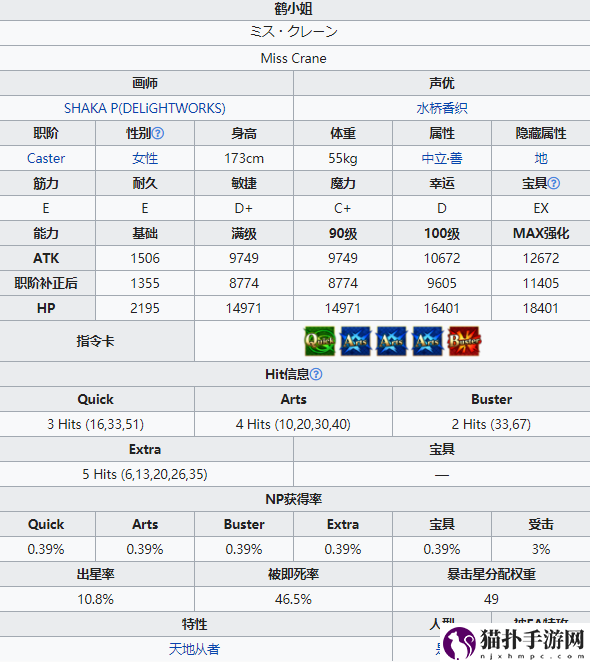
Task: Click the help icon next to 宝具 rank
Action: 554,183
